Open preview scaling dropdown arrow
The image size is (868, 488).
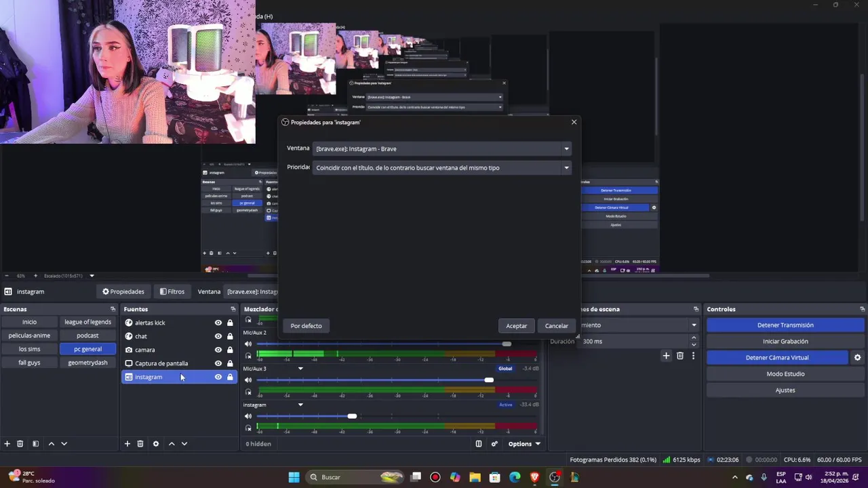pos(92,276)
